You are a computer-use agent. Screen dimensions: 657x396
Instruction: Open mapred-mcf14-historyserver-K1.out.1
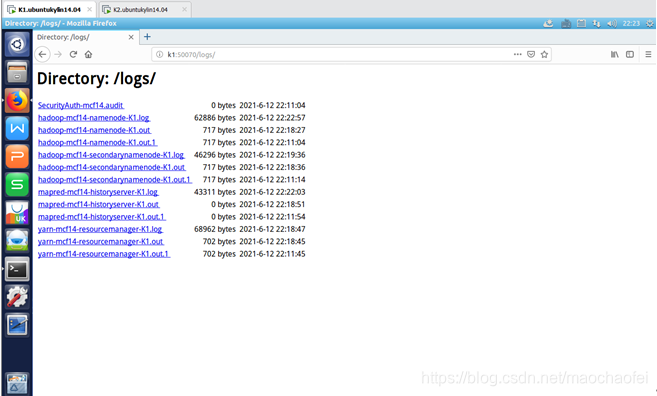point(101,217)
